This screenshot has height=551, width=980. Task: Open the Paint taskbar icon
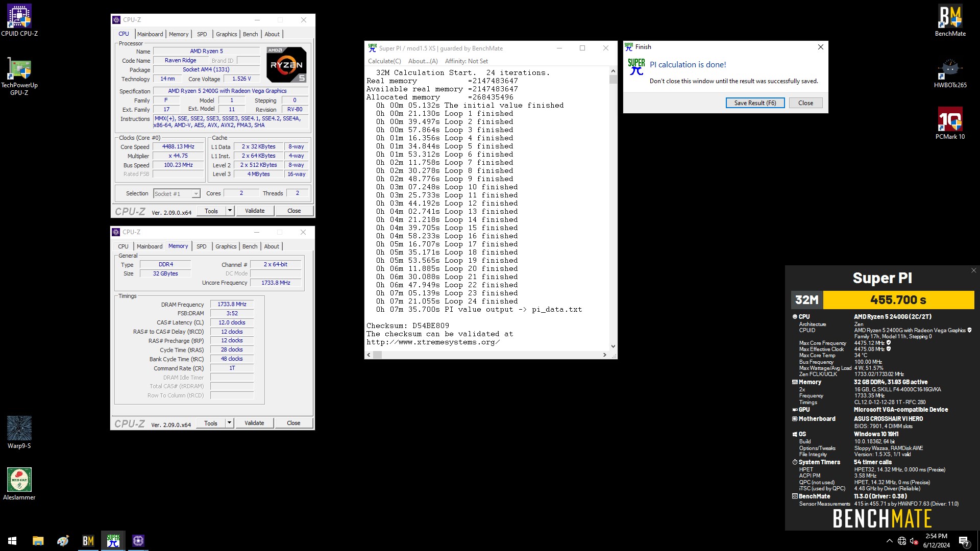click(x=63, y=541)
